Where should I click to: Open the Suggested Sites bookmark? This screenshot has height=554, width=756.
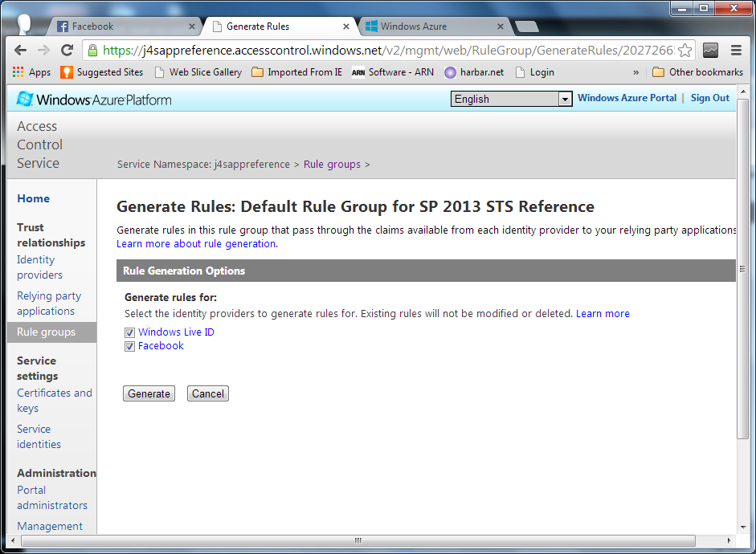pyautogui.click(x=102, y=72)
